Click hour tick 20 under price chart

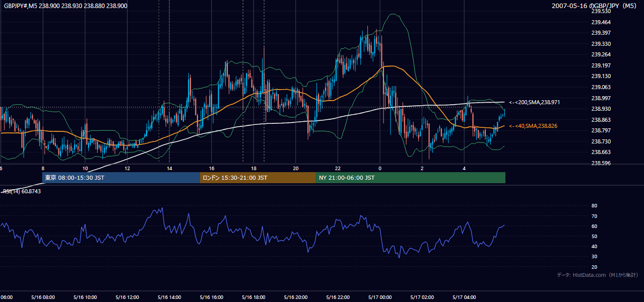click(x=296, y=168)
